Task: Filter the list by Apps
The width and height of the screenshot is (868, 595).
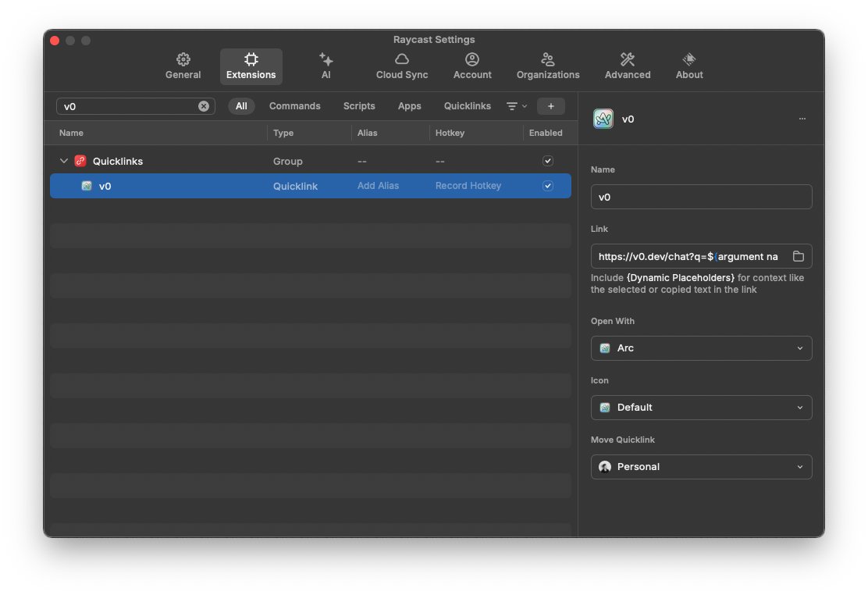Action: (x=409, y=106)
